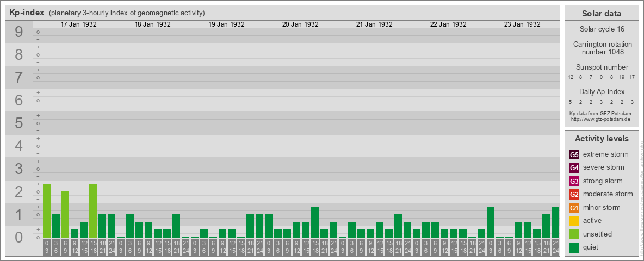Click the 20 Jan 15-18h green bar
This screenshot has width=644, height=261.
(x=315, y=222)
